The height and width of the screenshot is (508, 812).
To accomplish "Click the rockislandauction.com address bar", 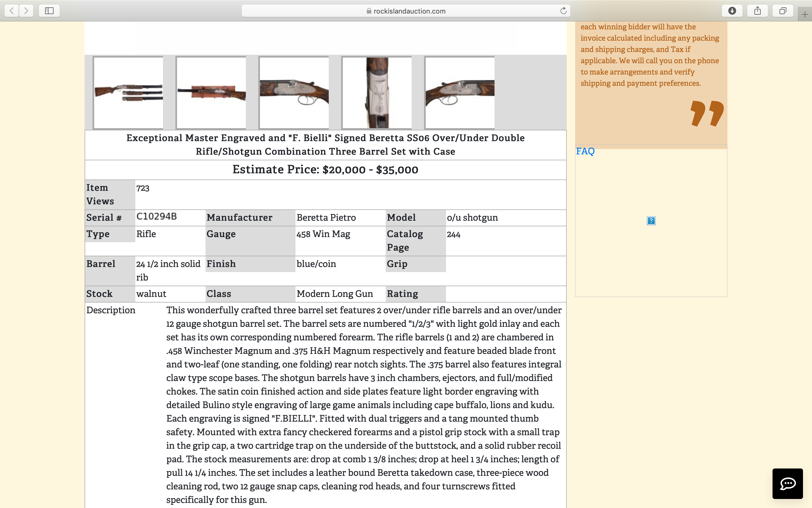I will (x=406, y=11).
